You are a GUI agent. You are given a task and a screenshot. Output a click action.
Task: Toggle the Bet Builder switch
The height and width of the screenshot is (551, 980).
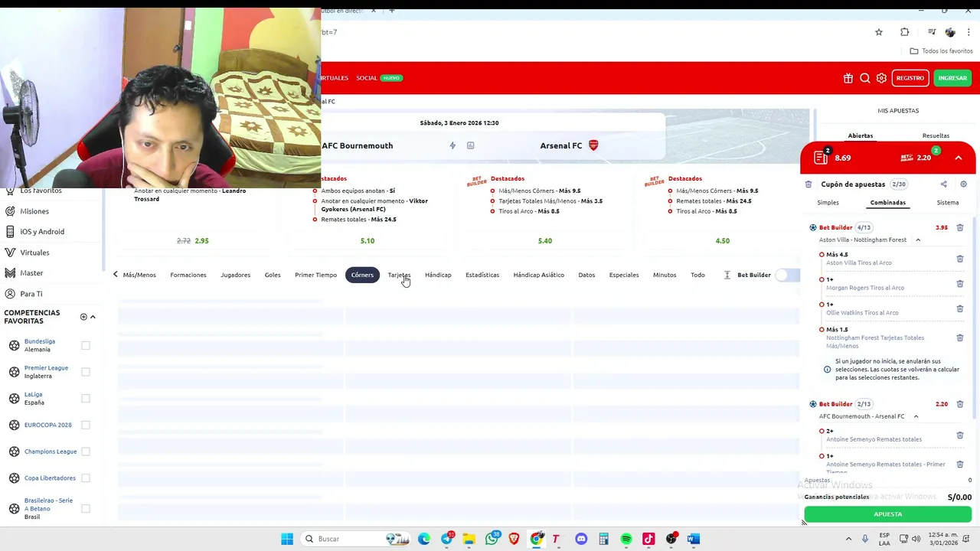click(x=787, y=275)
